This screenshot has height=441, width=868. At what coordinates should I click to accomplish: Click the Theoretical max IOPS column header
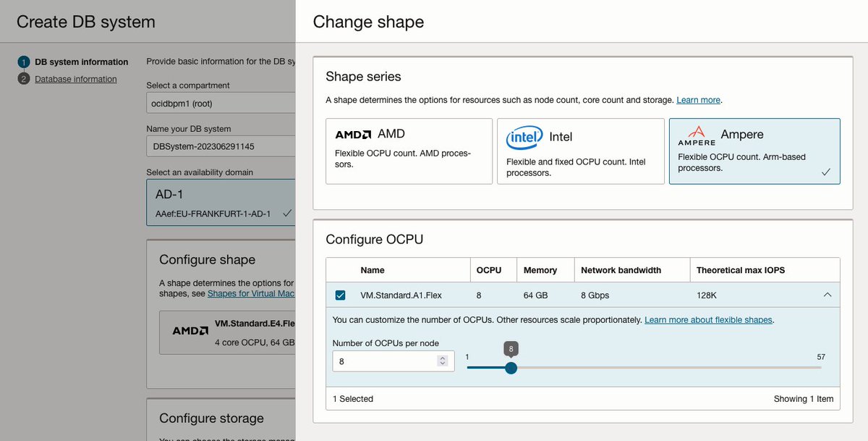[741, 270]
